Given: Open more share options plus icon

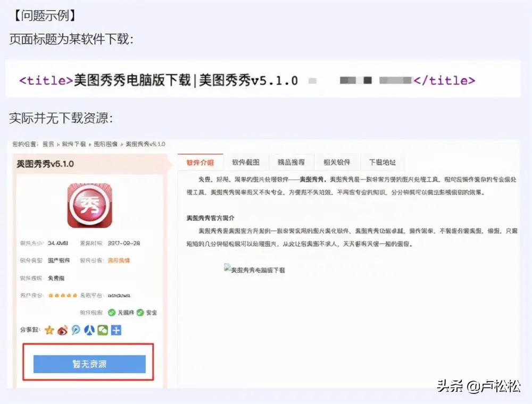Looking at the screenshot, I should (x=116, y=330).
